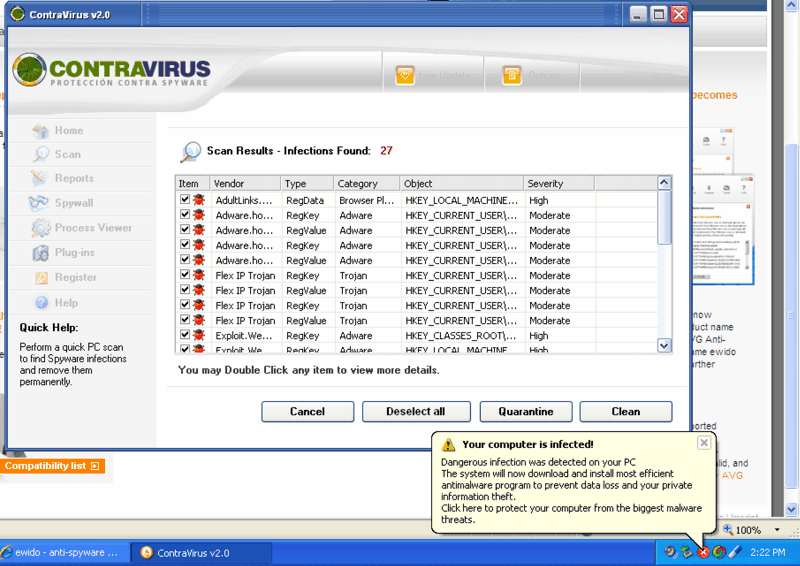Open Scan via its magnifier sidebar icon
The height and width of the screenshot is (566, 800).
coord(40,154)
